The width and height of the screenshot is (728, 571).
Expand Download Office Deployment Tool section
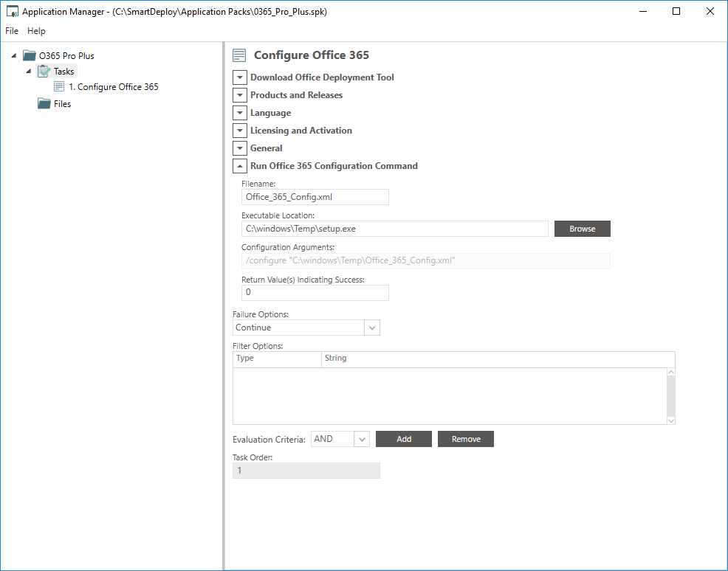pos(239,77)
